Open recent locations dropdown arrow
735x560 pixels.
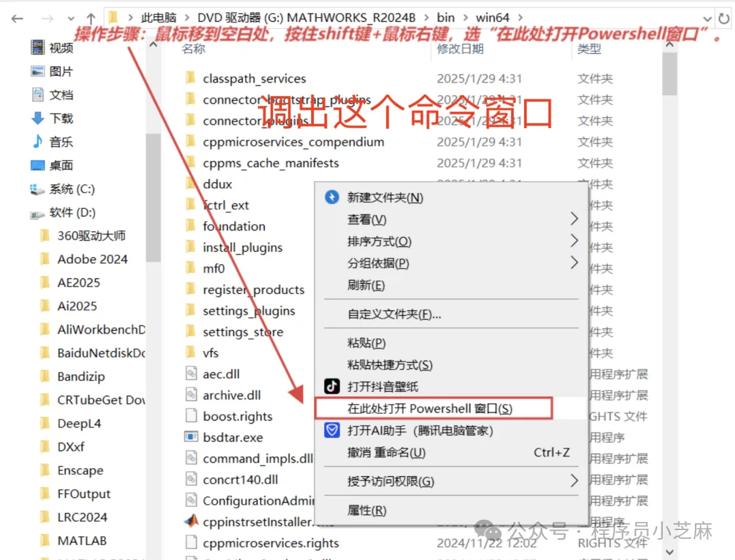(71, 19)
